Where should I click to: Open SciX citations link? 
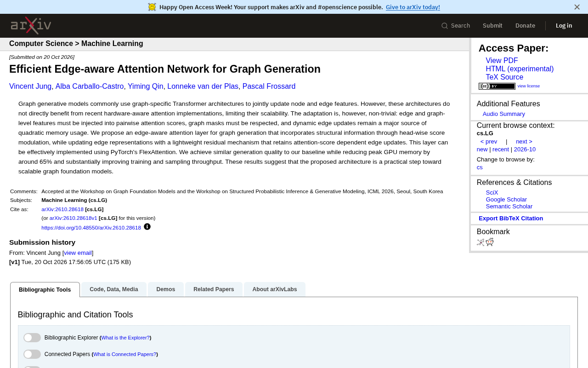(492, 193)
